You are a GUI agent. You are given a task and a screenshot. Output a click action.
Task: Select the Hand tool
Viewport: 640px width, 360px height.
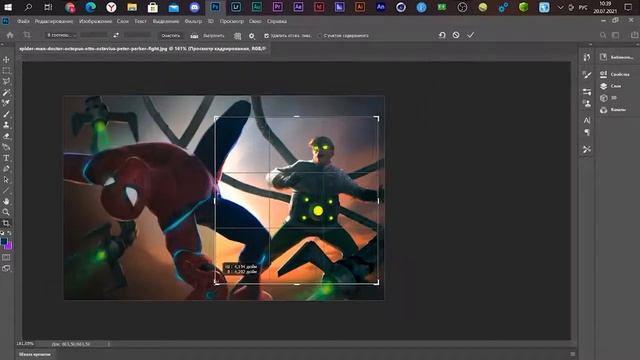(x=6, y=201)
